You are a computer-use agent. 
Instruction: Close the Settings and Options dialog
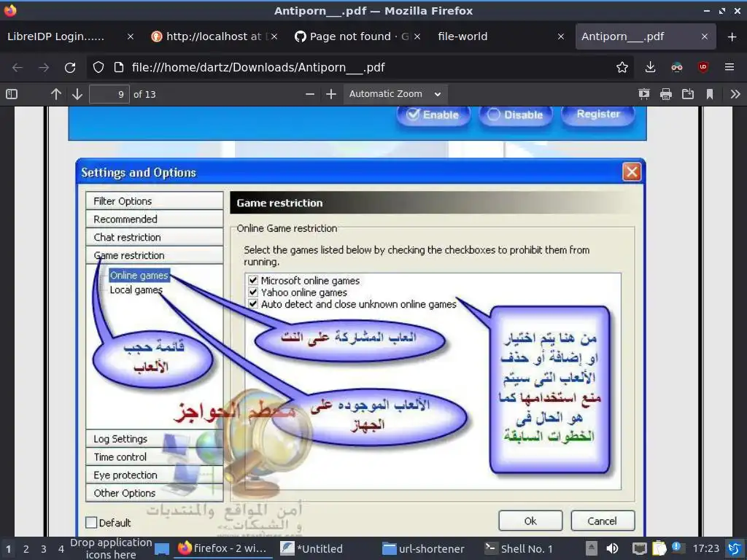coord(632,172)
